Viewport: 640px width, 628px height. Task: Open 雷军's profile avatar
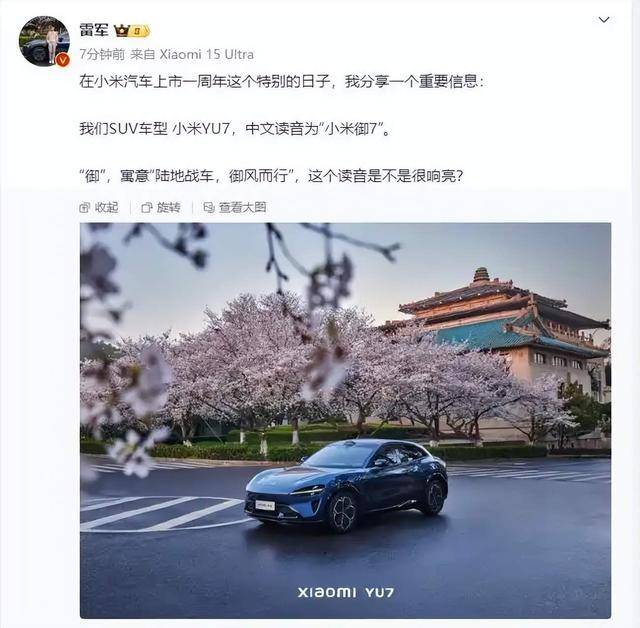pyautogui.click(x=44, y=41)
